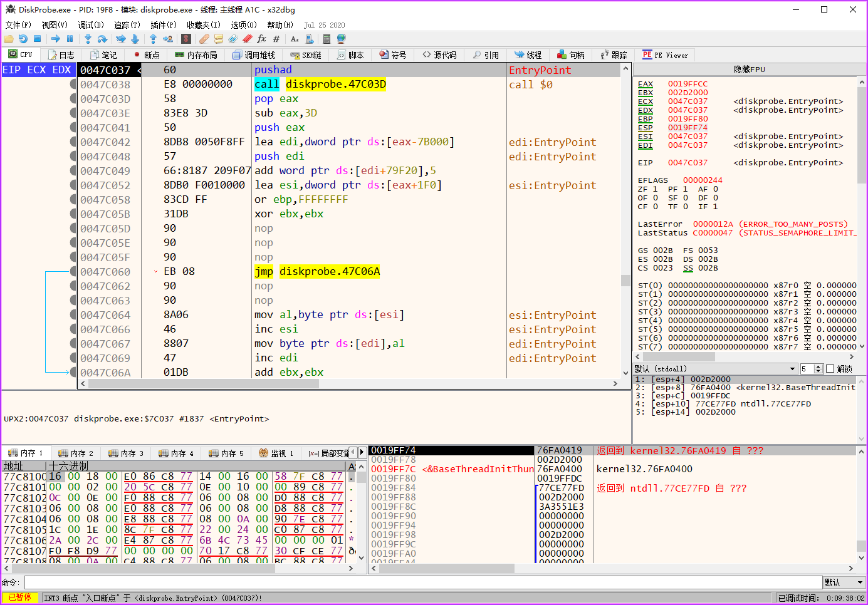Open strings search with the Az icon
The image size is (868, 605).
click(x=295, y=39)
